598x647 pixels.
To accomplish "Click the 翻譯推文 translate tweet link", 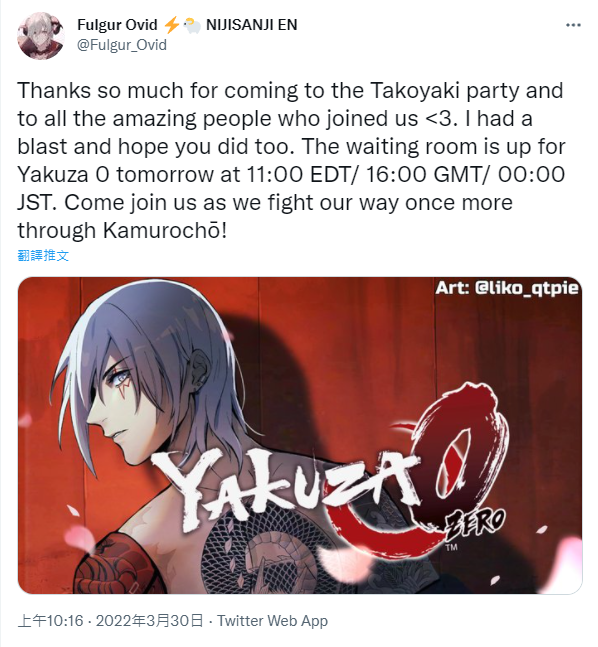I will pyautogui.click(x=43, y=255).
